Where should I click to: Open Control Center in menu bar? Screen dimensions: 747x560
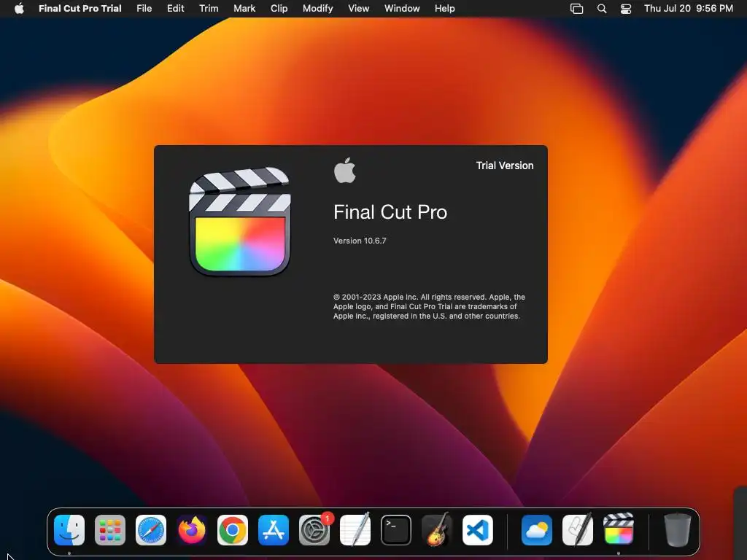pos(625,9)
